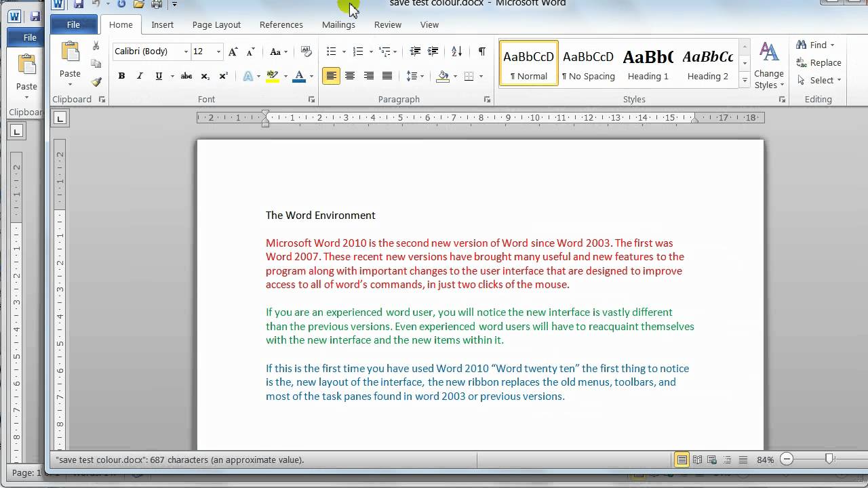
Task: Open the line spacing dropdown
Action: click(414, 76)
